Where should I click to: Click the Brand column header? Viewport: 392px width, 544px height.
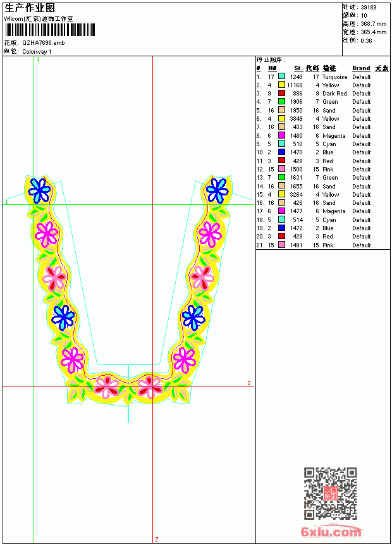pyautogui.click(x=361, y=68)
